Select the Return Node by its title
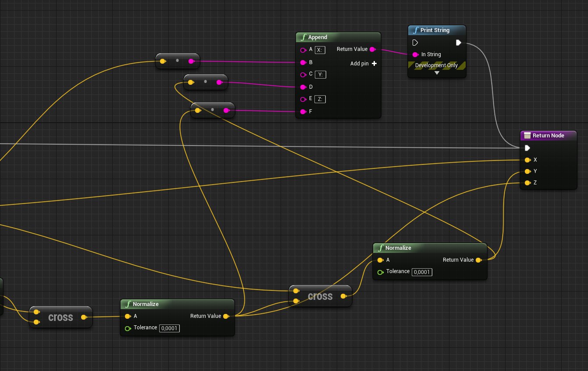This screenshot has height=371, width=588. 549,136
